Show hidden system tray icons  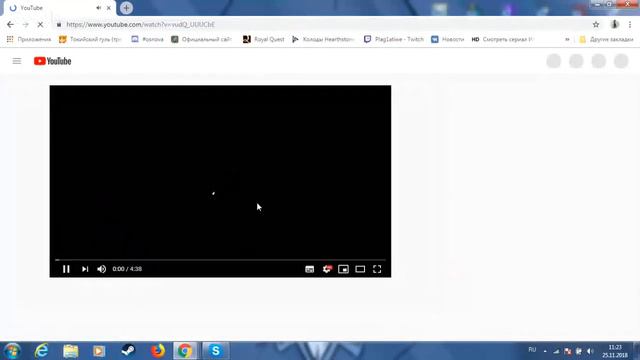(x=545, y=351)
